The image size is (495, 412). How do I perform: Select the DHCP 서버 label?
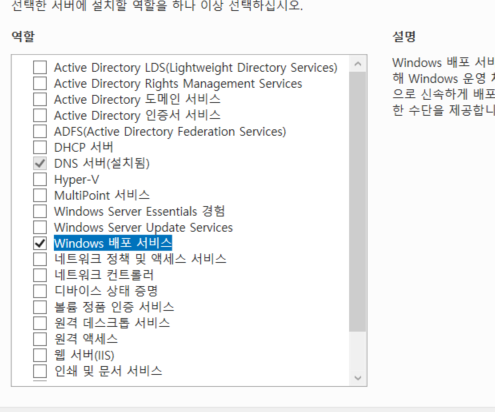coord(84,147)
